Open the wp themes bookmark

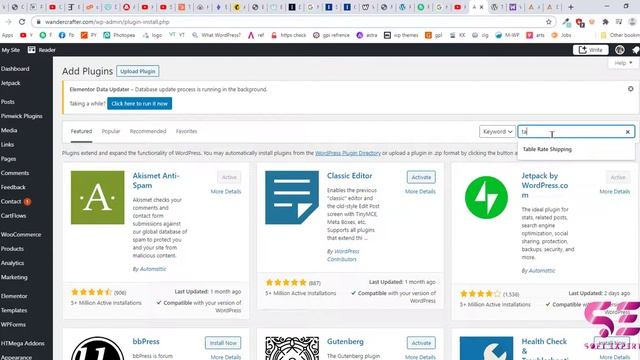(401, 35)
